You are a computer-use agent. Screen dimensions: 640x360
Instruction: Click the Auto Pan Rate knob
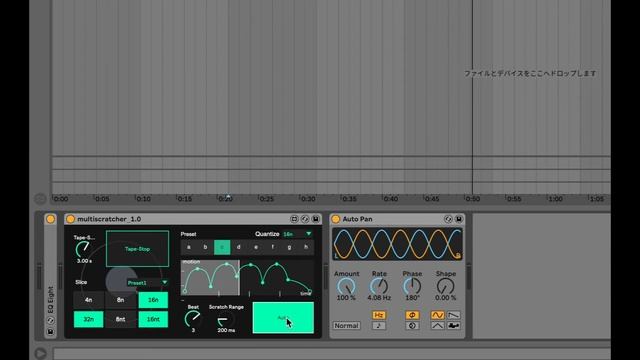tap(379, 287)
